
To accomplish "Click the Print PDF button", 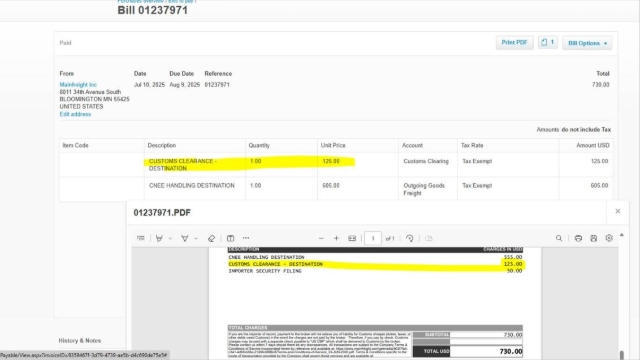I will point(514,42).
